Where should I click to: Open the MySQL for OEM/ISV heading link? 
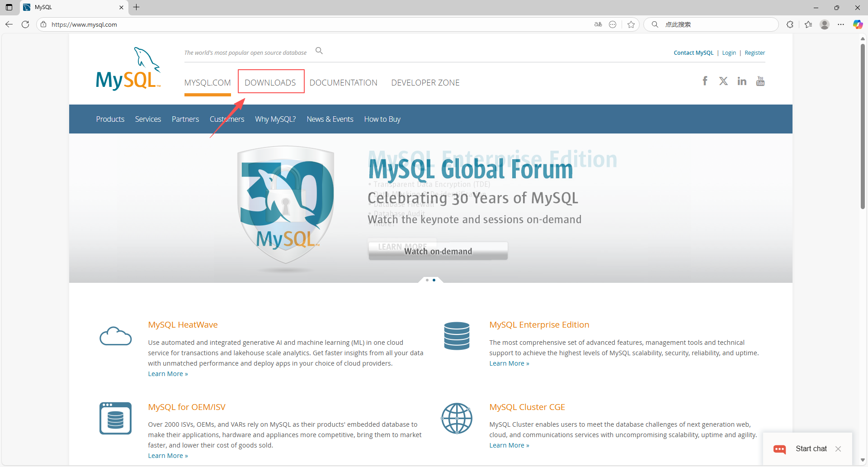[187, 407]
